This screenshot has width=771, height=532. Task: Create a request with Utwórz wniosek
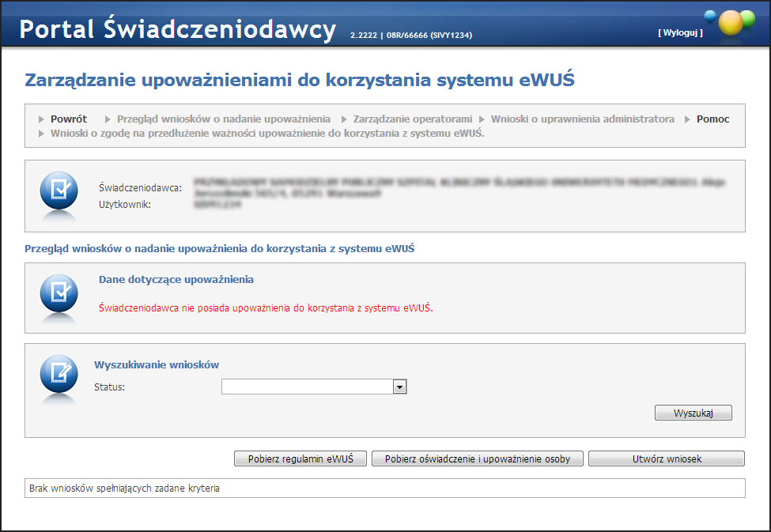[x=666, y=459]
